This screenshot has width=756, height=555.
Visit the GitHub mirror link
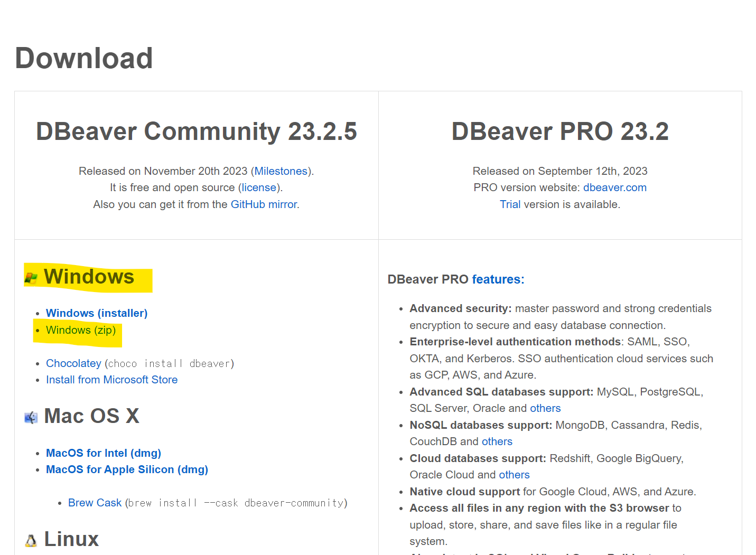point(264,204)
